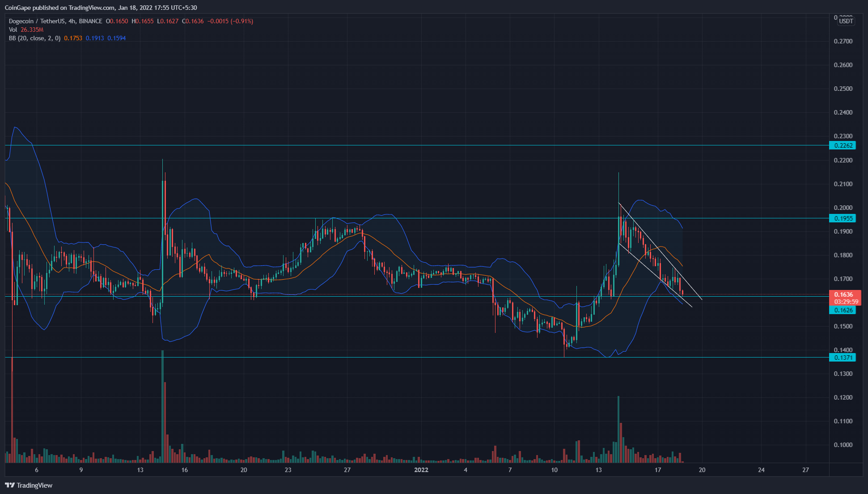Click the 0.2600 price axis label
Viewport: 868px width, 494px height.
click(843, 65)
